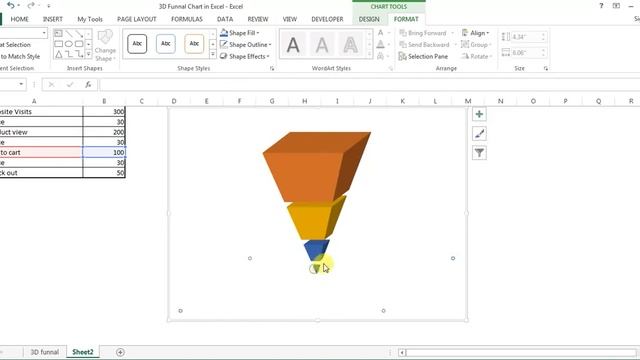Open Shape Styles dialog launcher
The height and width of the screenshot is (360, 640).
(272, 69)
